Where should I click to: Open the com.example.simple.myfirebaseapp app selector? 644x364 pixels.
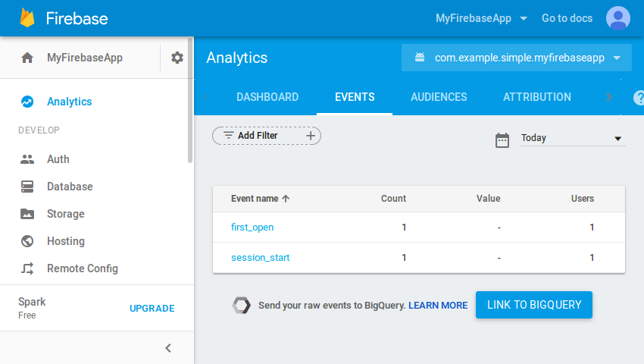point(516,58)
